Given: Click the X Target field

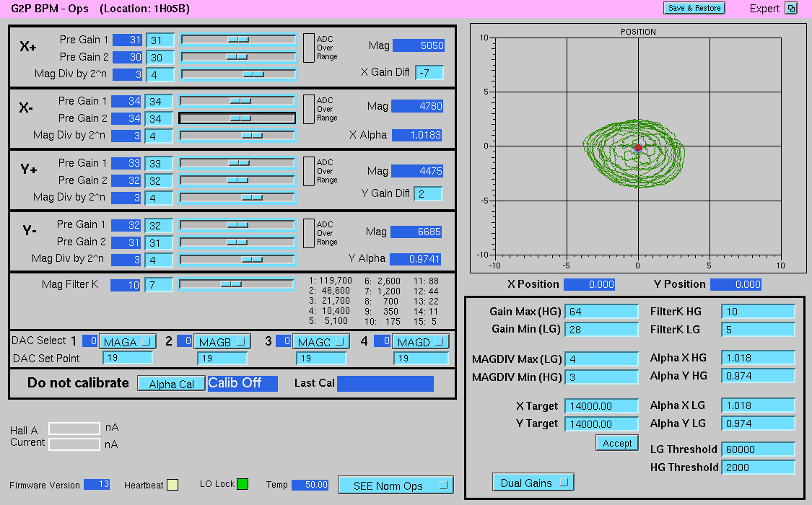Looking at the screenshot, I should (x=602, y=406).
